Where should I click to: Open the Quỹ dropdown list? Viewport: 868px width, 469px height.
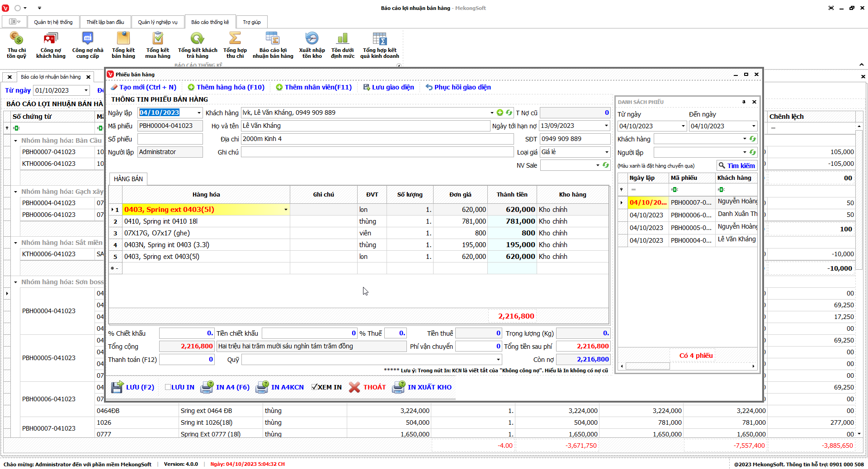(498, 360)
